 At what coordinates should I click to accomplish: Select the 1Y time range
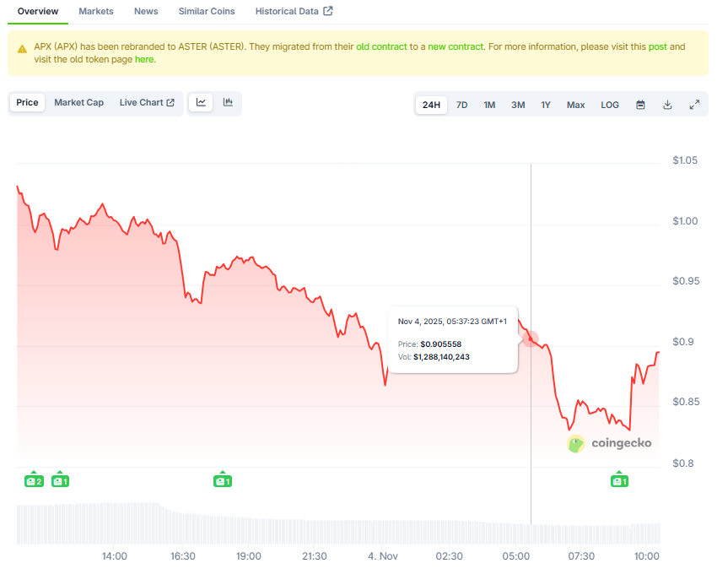pos(546,105)
